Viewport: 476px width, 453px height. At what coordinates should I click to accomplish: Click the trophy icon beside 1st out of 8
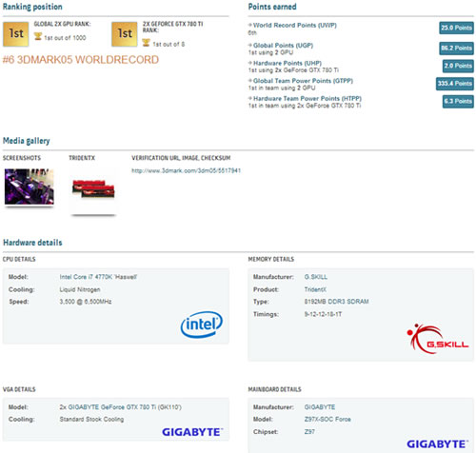coord(146,43)
